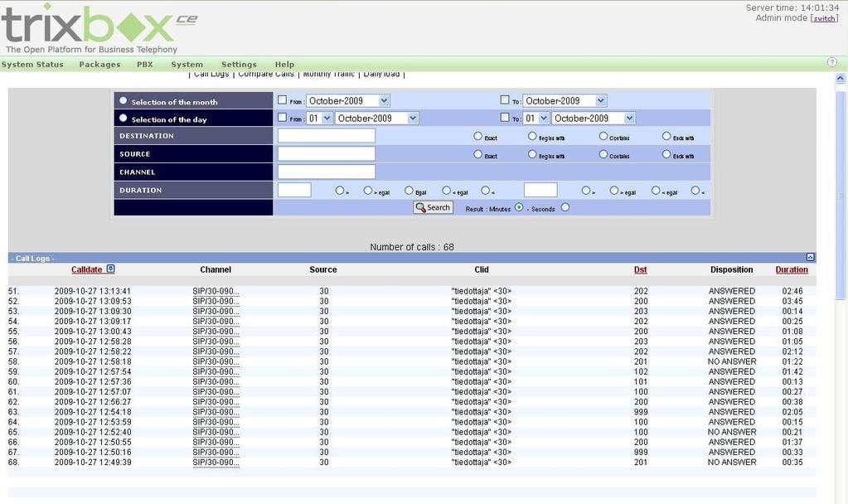Open day From day-number dropdown

(x=319, y=118)
